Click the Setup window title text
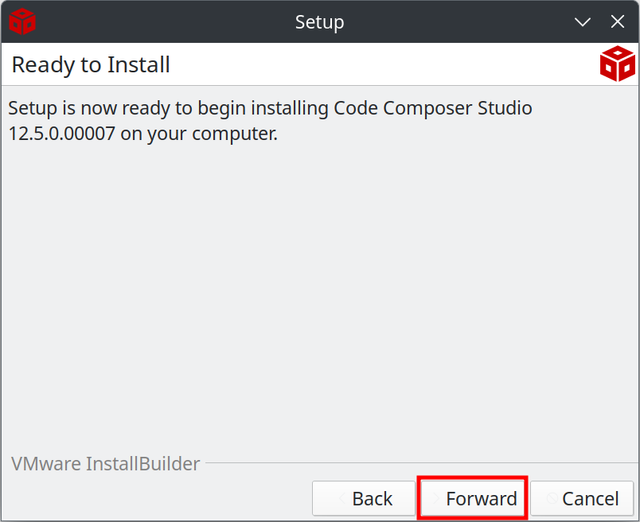This screenshot has width=640, height=522. [x=320, y=22]
